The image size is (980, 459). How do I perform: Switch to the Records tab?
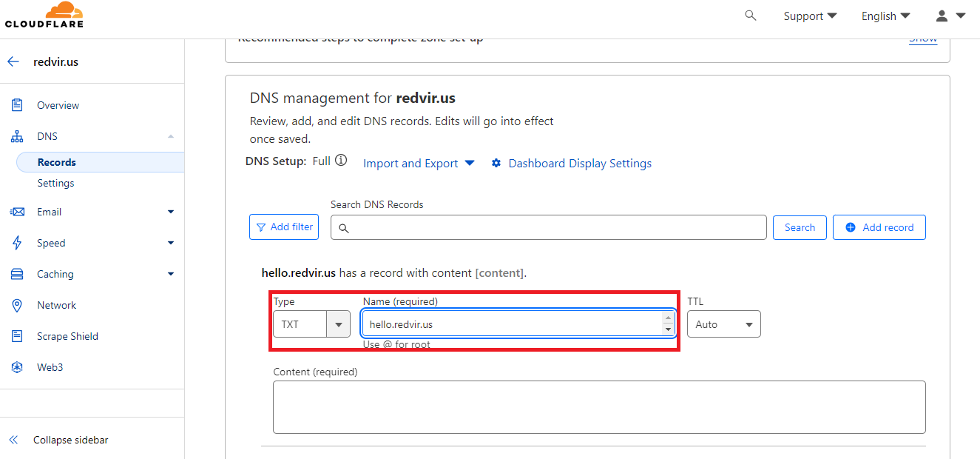click(x=57, y=161)
